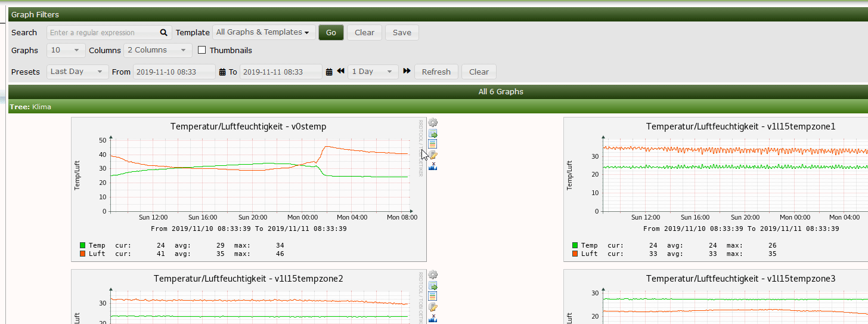Click the Refresh button
This screenshot has width=868, height=324.
pyautogui.click(x=436, y=72)
